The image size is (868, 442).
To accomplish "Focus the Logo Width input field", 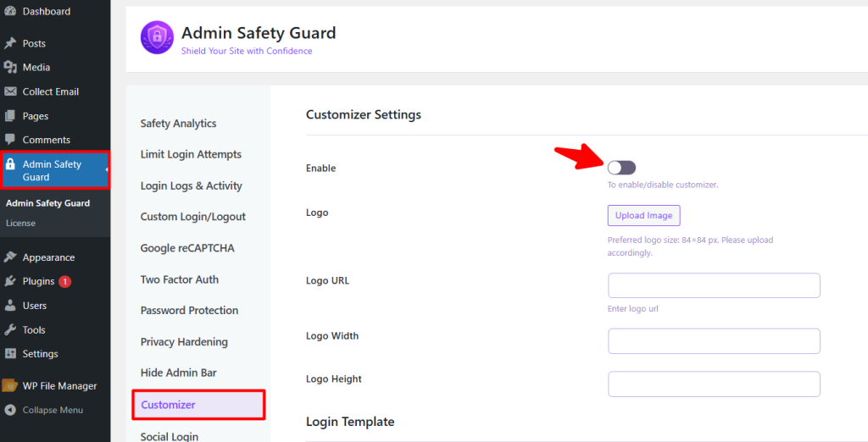I will click(x=714, y=340).
